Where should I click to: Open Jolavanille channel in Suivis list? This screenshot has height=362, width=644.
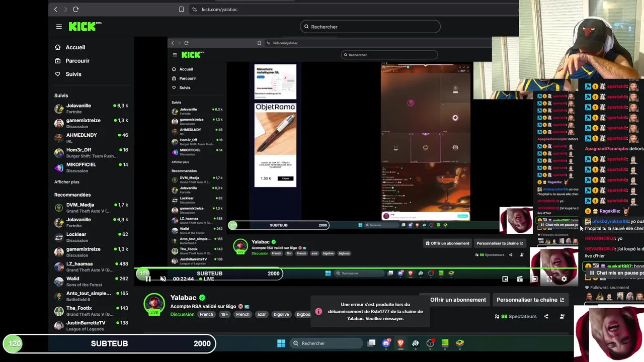tap(91, 109)
